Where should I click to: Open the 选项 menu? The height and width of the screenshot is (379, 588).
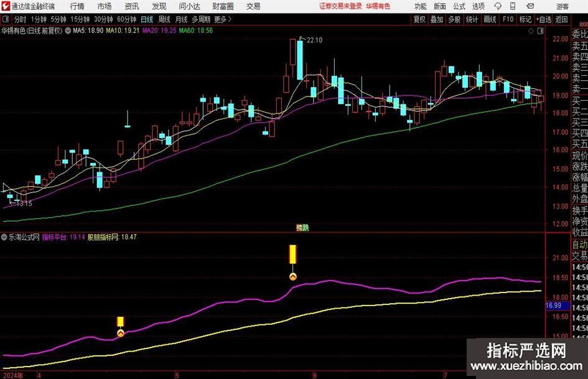pyautogui.click(x=478, y=6)
